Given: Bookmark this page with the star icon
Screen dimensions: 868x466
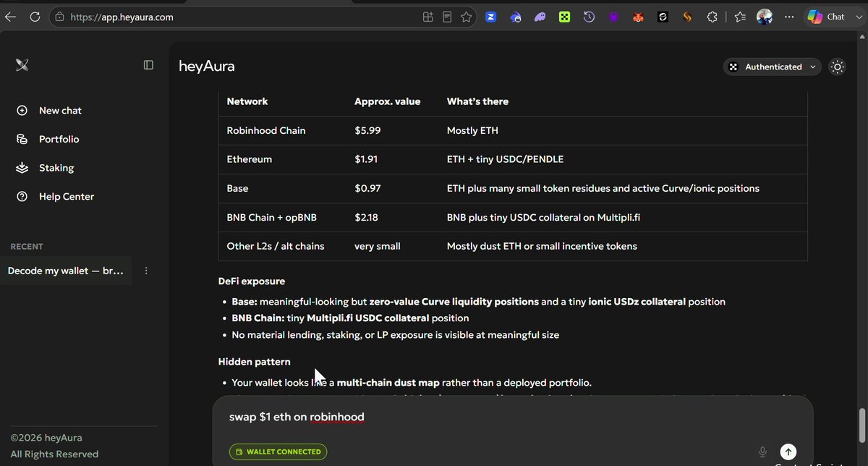Looking at the screenshot, I should click(466, 17).
